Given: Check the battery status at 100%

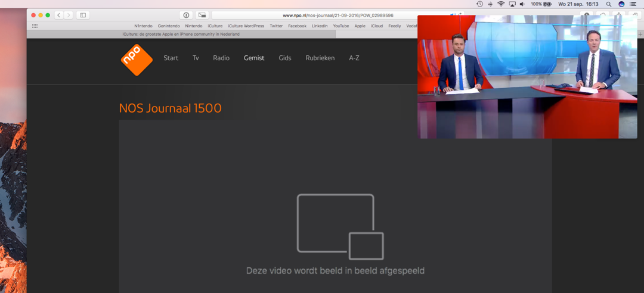Looking at the screenshot, I should tap(540, 4).
